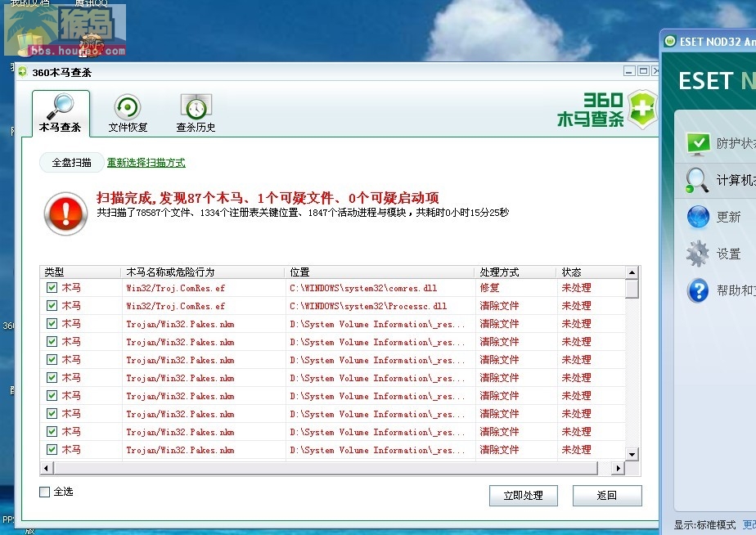Maximize the 360木马查杀 window
756x535 pixels.
pos(643,71)
